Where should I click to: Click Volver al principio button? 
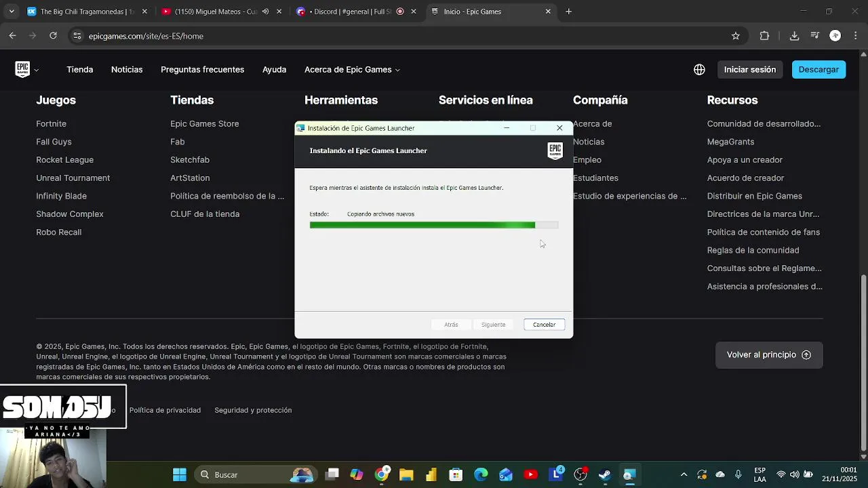coord(769,354)
